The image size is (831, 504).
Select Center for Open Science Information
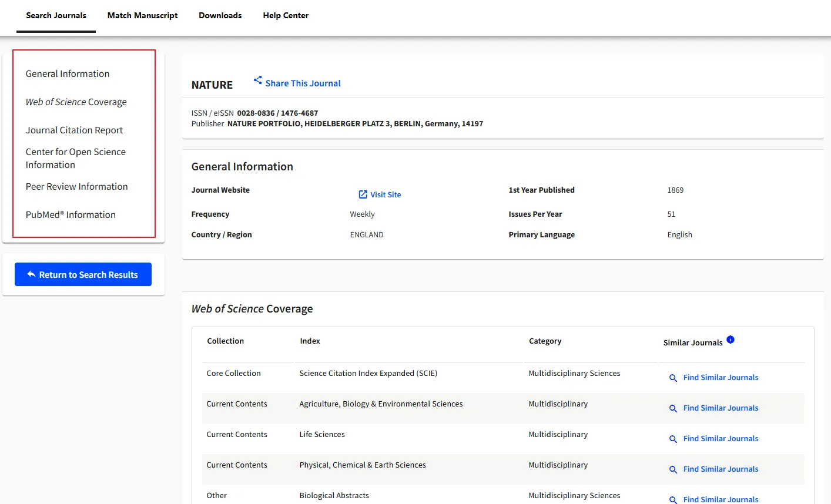[75, 158]
